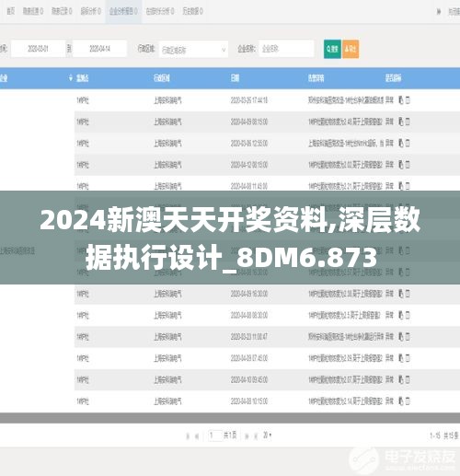
Task: Click the first action icon in the 2020-03-23 row
Action: pos(401,337)
